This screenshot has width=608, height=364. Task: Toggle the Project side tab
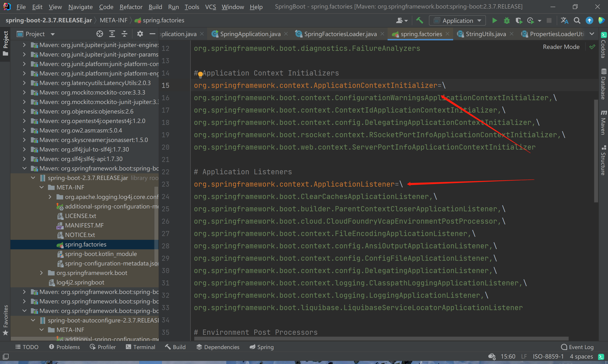[x=5, y=44]
